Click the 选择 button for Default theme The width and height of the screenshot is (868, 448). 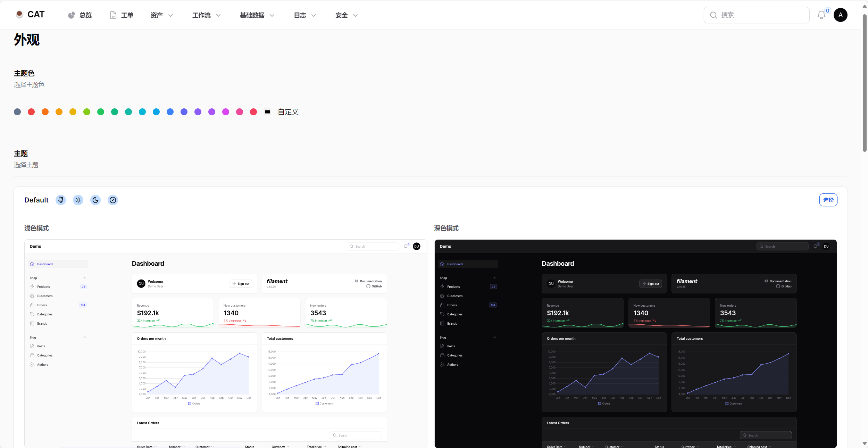828,200
